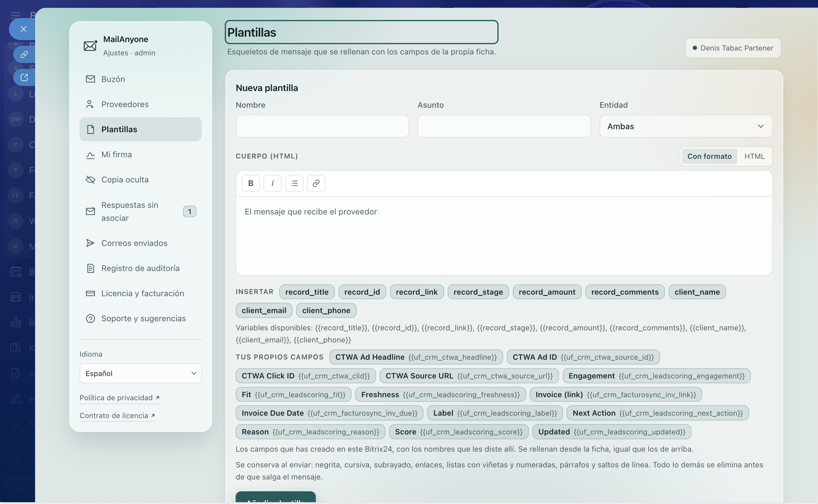The height and width of the screenshot is (504, 818).
Task: Insert Fit custom field chip
Action: pyautogui.click(x=293, y=394)
